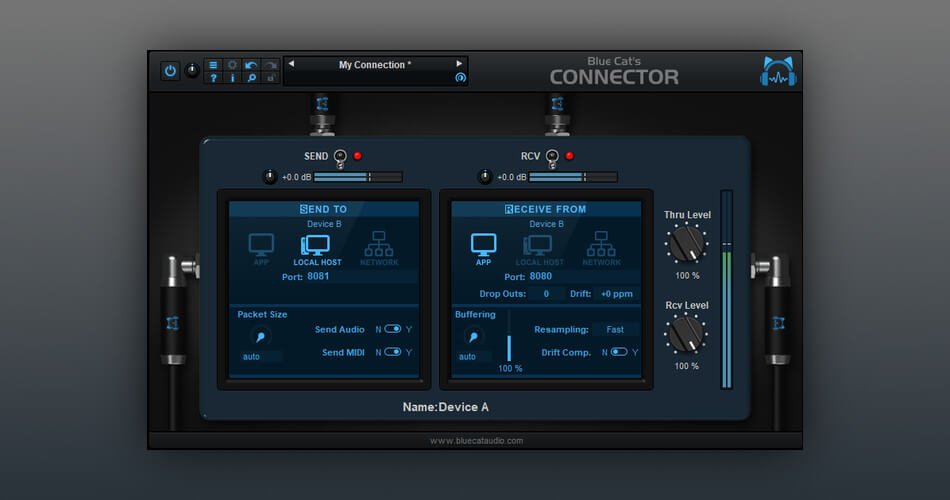Open help with the question mark icon
Screen dimensions: 950x500
[213, 78]
